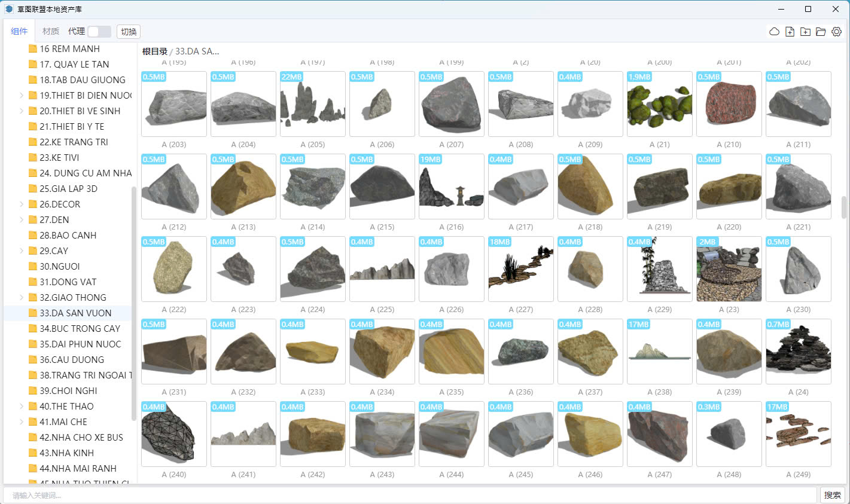This screenshot has height=504, width=850.
Task: Click the app logo in title bar
Action: coord(9,9)
